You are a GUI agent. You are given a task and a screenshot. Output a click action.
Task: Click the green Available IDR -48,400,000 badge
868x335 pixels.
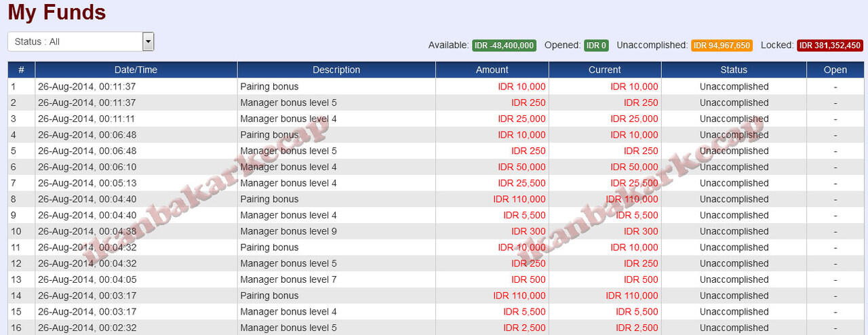click(504, 45)
